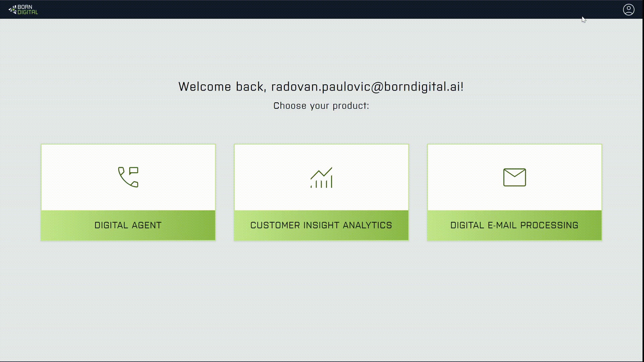The image size is (644, 362).
Task: Open Digital E-mail Processing label bar
Action: (514, 225)
